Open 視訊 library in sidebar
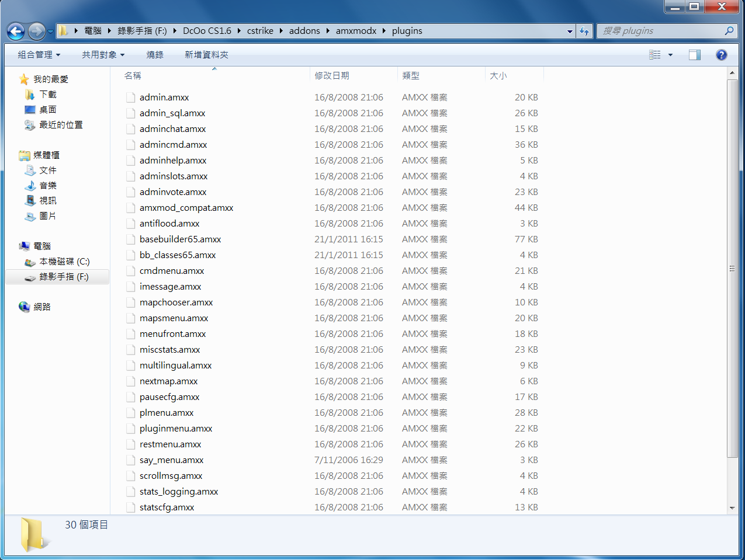Screen dimensions: 745x560 (48, 201)
